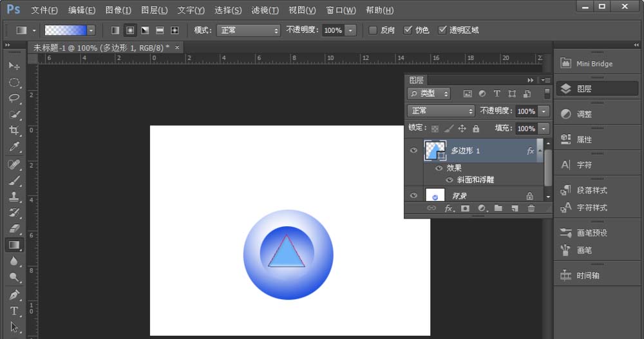Uncheck the 仿色 dither checkbox
Image resolution: width=644 pixels, height=339 pixels.
408,30
